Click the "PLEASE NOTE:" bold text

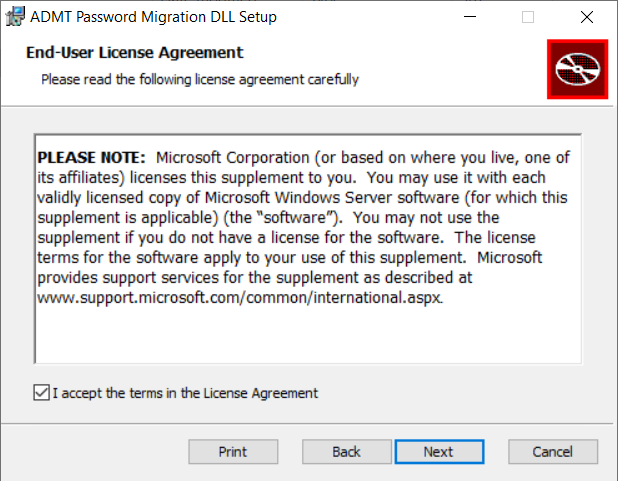tap(91, 157)
